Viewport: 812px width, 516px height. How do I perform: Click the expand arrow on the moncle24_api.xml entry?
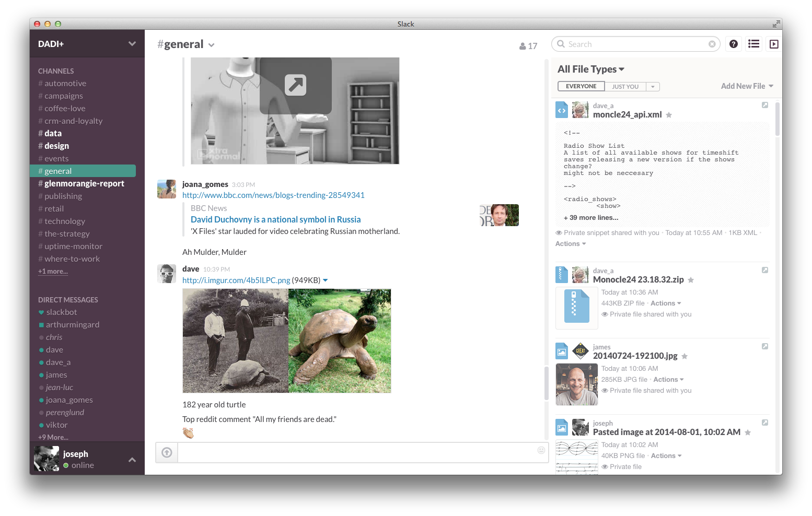[x=765, y=105]
